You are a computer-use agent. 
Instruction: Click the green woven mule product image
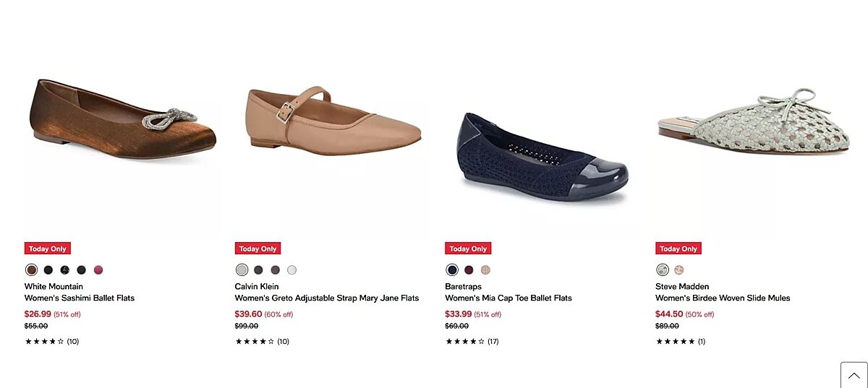pos(754,121)
